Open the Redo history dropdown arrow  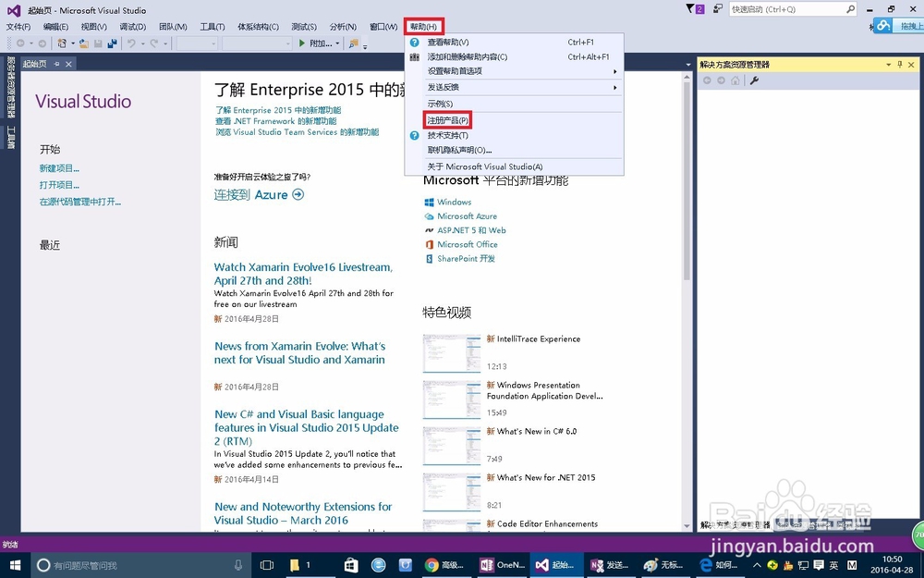165,43
